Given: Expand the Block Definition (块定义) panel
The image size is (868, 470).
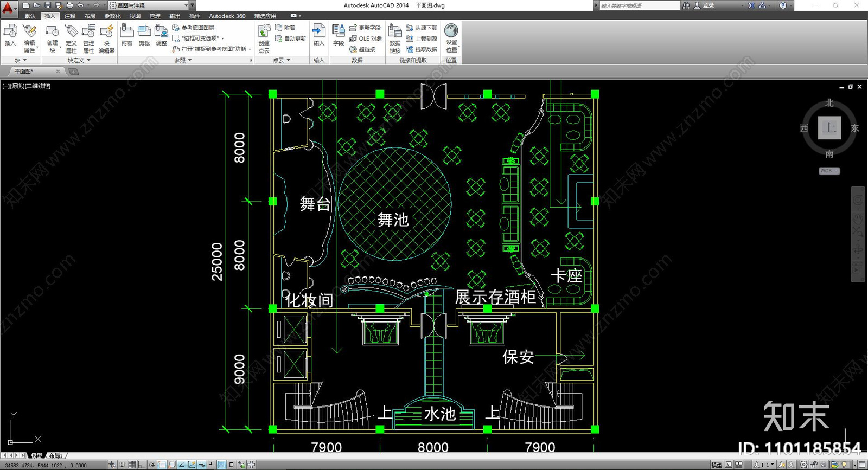Looking at the screenshot, I should click(79, 60).
